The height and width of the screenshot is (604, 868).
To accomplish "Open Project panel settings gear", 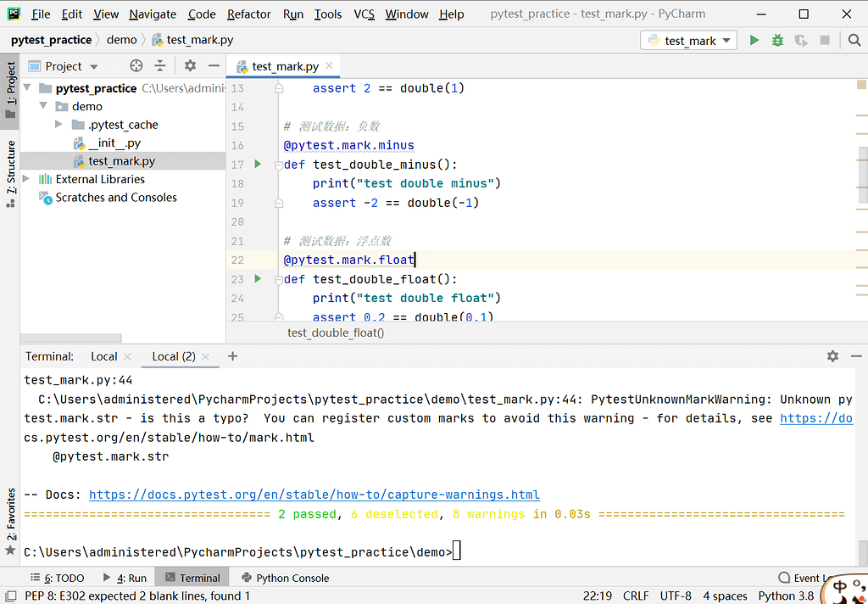I will click(x=190, y=66).
